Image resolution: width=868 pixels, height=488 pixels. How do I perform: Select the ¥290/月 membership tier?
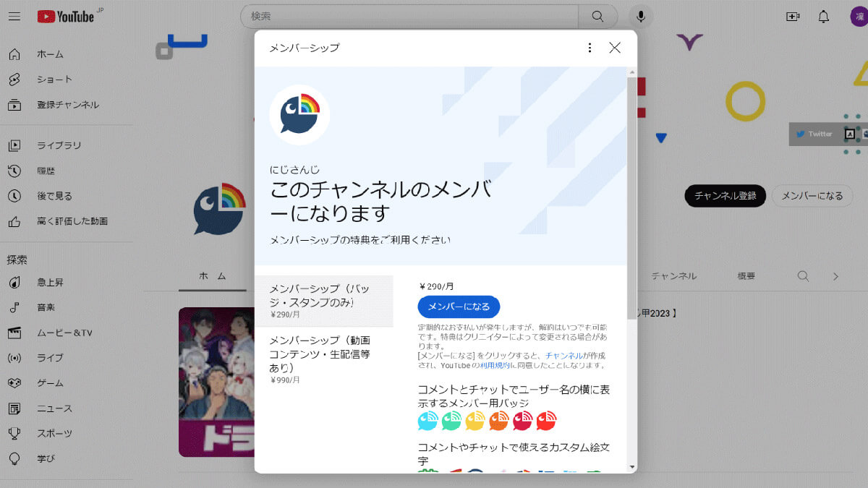(x=324, y=301)
